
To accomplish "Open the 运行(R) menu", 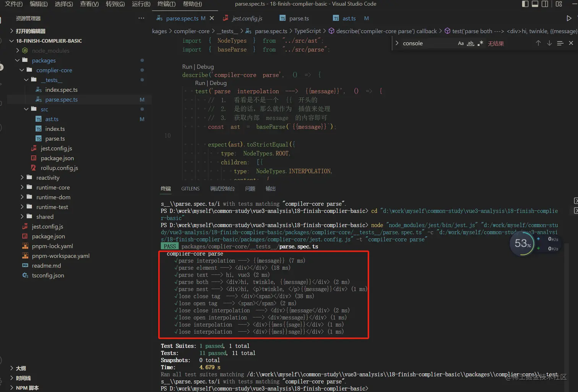I will pyautogui.click(x=141, y=4).
